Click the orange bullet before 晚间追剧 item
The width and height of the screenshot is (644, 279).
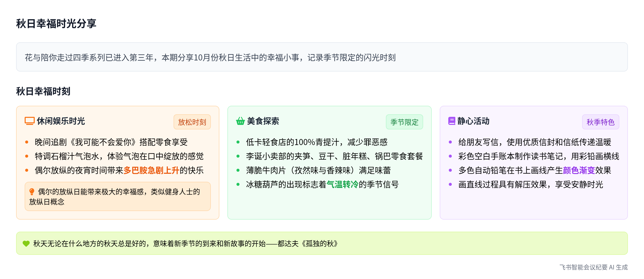(x=27, y=142)
